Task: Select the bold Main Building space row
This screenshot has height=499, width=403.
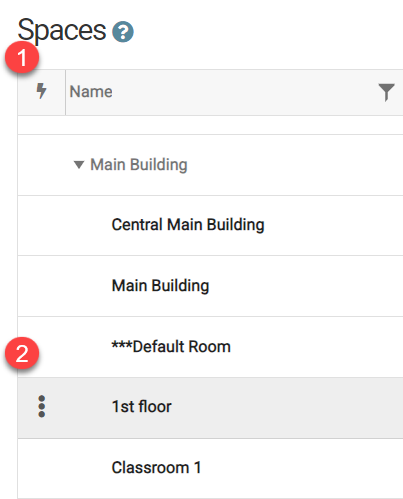Action: [210, 286]
